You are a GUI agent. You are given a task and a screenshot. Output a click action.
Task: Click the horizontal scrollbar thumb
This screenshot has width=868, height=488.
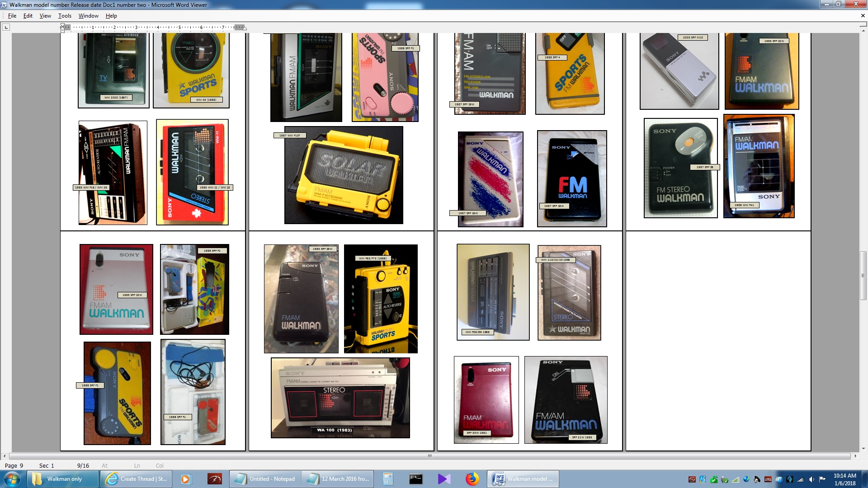tap(429, 456)
